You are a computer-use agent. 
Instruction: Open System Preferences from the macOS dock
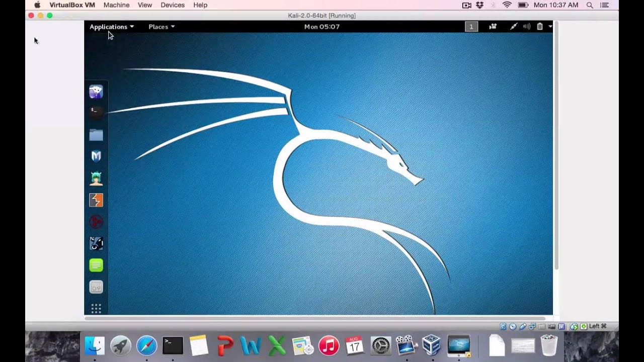381,346
